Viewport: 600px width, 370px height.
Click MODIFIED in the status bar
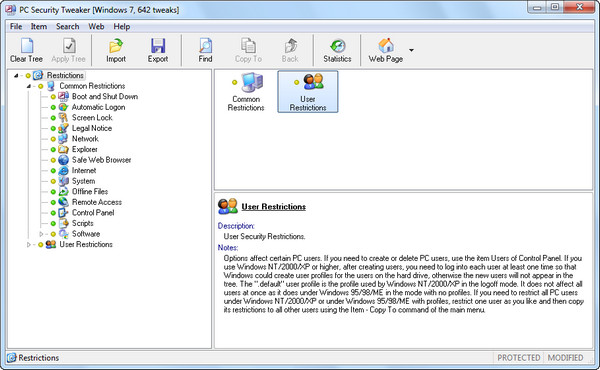(565, 358)
